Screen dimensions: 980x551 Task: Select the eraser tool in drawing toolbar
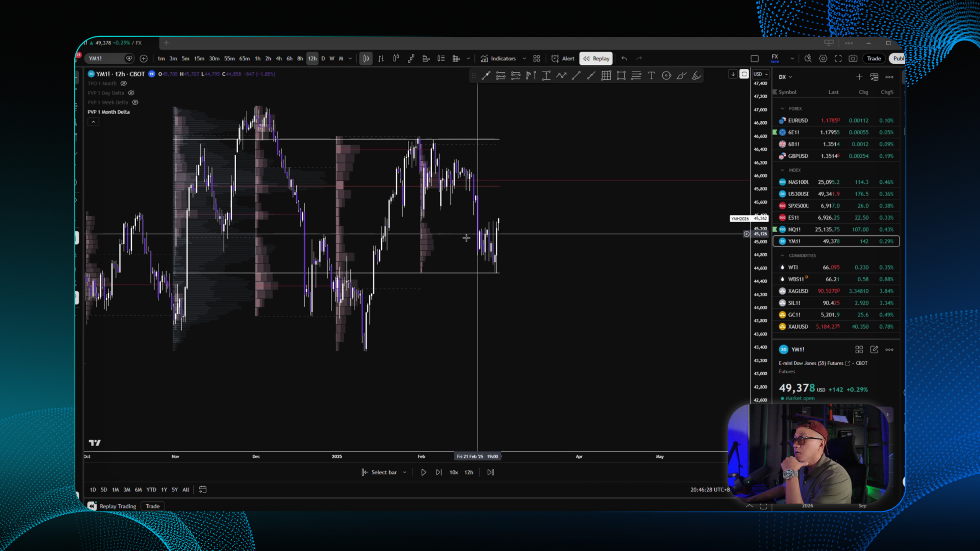pos(696,76)
